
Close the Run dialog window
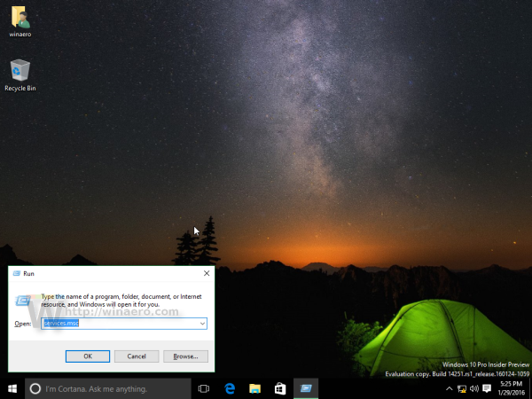[x=207, y=273]
